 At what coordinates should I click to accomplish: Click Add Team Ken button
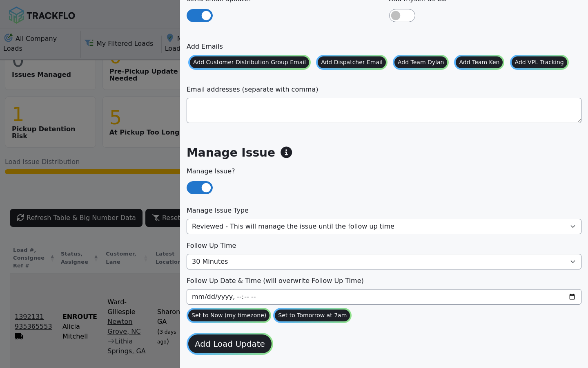pyautogui.click(x=479, y=63)
